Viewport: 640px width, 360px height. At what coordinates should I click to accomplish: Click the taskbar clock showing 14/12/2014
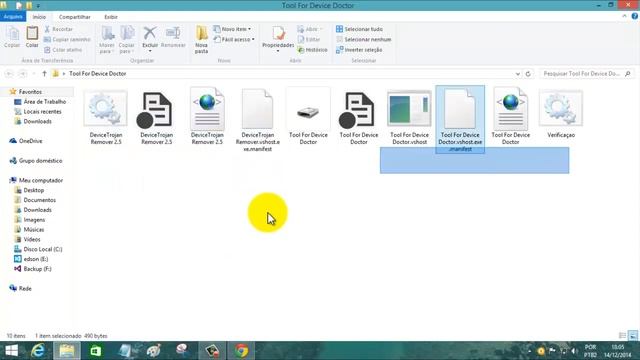click(x=618, y=351)
